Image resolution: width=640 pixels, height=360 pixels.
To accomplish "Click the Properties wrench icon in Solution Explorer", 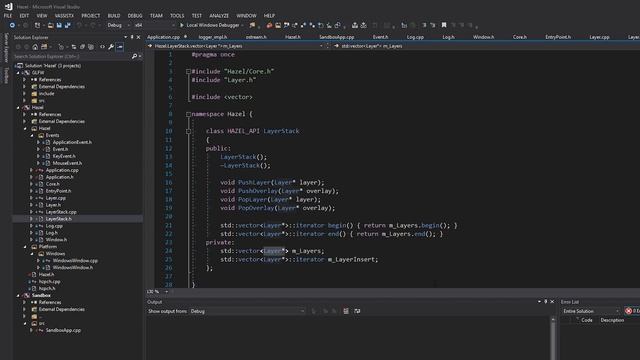I will (111, 47).
